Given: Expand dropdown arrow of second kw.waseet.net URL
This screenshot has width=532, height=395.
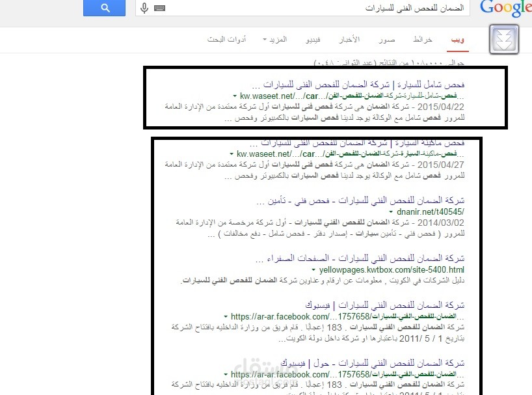Looking at the screenshot, I should (232, 154).
